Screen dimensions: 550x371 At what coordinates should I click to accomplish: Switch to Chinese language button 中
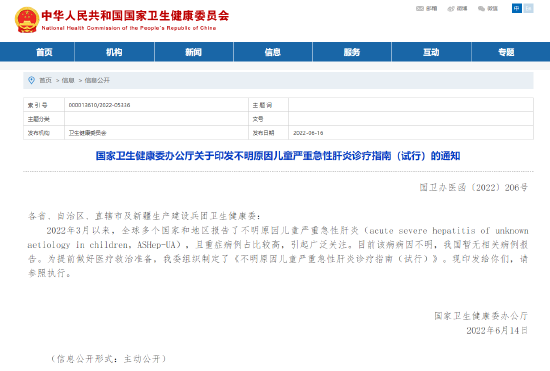pos(517,8)
